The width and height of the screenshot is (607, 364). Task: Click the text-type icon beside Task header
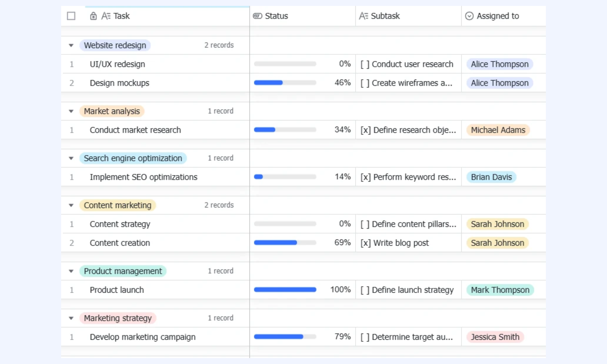tap(106, 16)
